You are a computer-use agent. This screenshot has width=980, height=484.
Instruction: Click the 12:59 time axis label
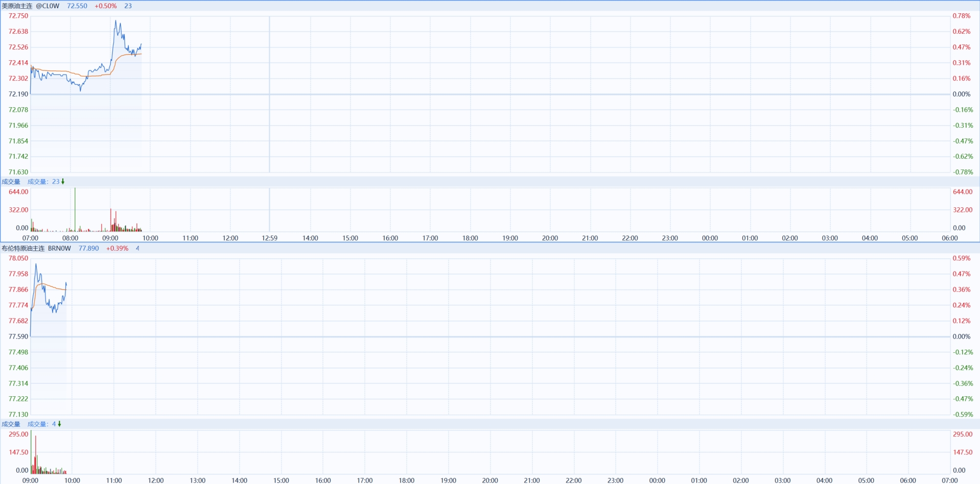270,238
